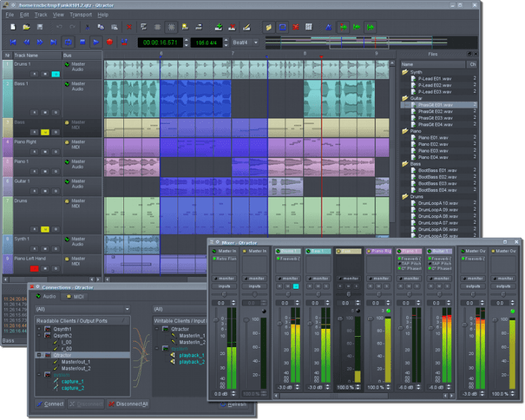525x420 pixels.
Task: Open the readable clients (All) filter dropdown
Action: (82, 309)
